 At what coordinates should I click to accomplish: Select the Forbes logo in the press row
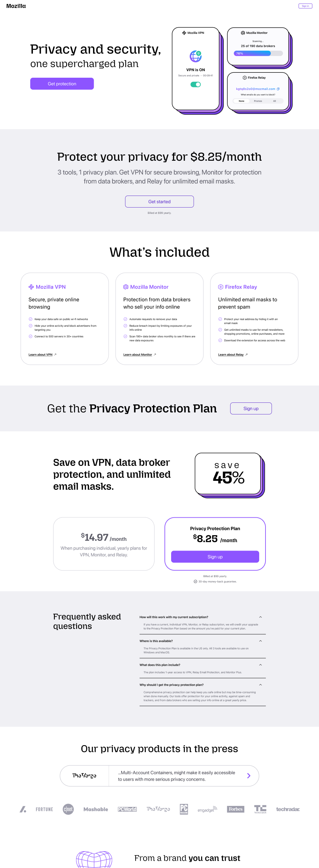235,809
